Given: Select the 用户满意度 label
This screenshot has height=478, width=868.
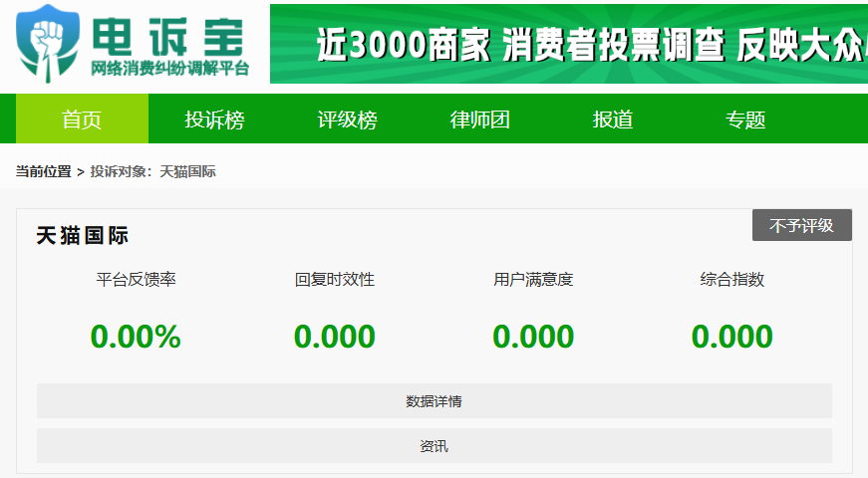Looking at the screenshot, I should click(x=533, y=280).
